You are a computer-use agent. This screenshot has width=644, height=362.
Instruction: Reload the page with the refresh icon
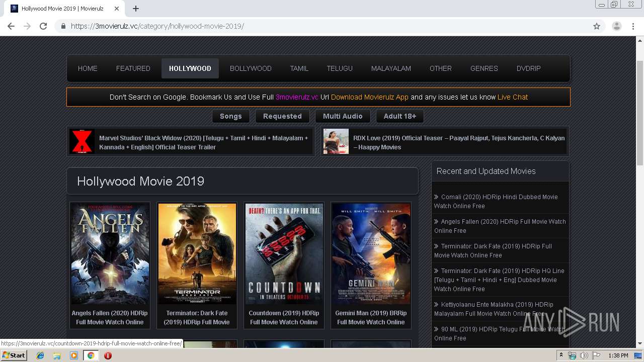43,26
